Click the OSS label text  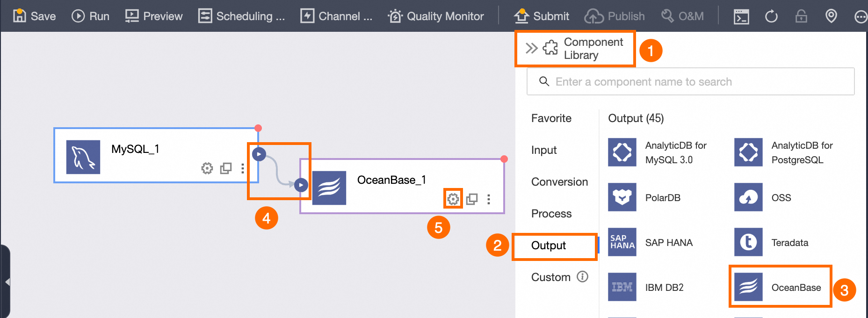pyautogui.click(x=781, y=198)
